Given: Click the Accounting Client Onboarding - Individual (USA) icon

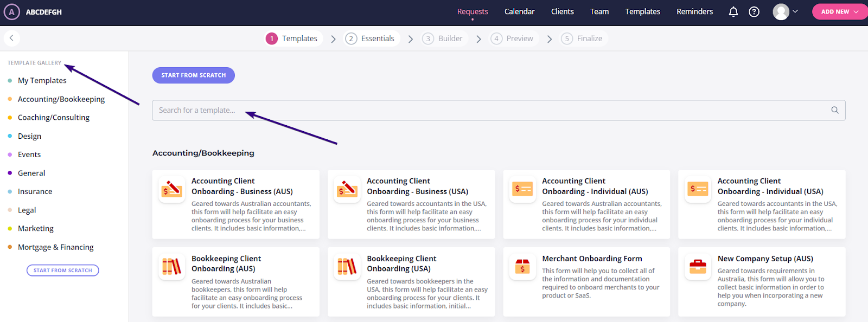Looking at the screenshot, I should pos(698,190).
